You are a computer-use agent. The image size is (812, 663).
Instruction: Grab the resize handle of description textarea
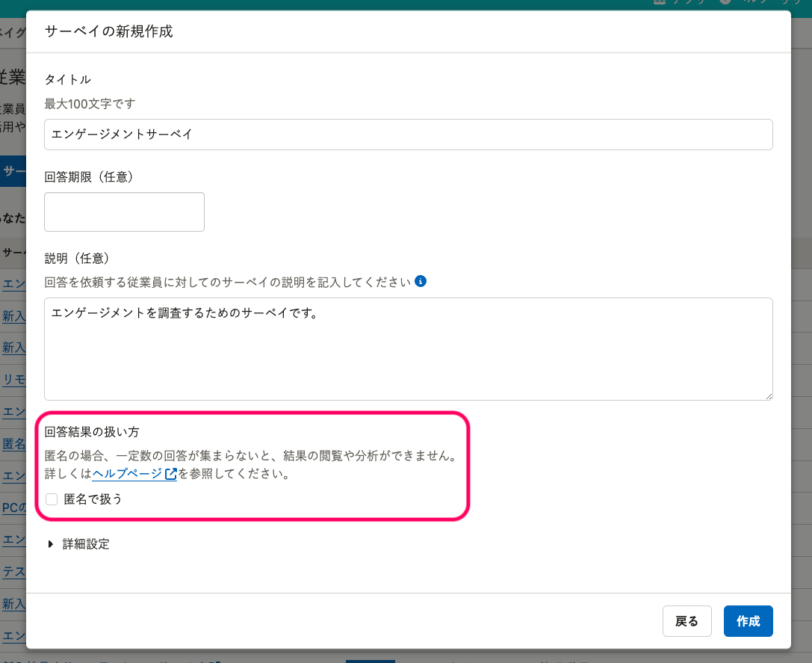point(768,395)
